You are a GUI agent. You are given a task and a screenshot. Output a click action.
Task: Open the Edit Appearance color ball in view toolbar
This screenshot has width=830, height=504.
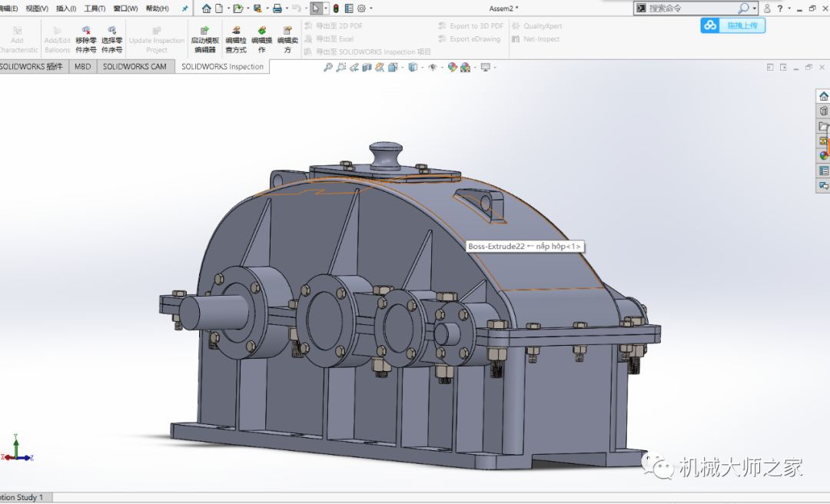coord(453,68)
